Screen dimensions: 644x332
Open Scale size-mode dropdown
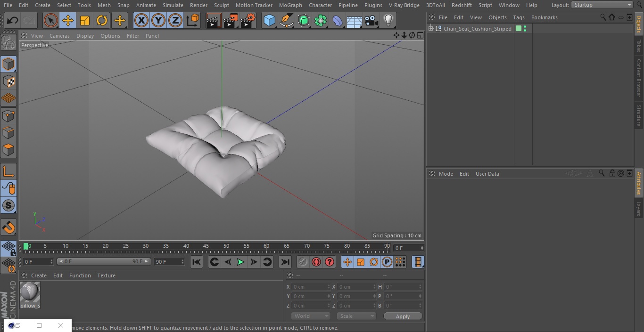pos(356,316)
